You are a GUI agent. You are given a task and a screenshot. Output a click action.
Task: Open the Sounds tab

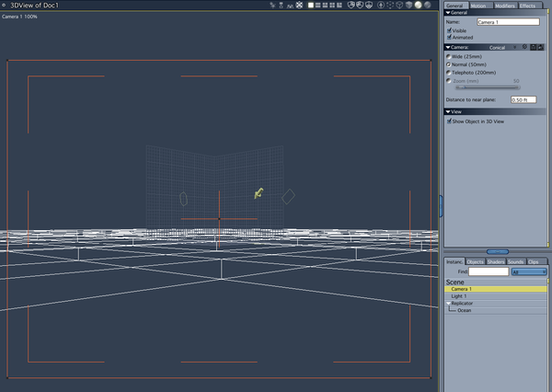tap(516, 261)
